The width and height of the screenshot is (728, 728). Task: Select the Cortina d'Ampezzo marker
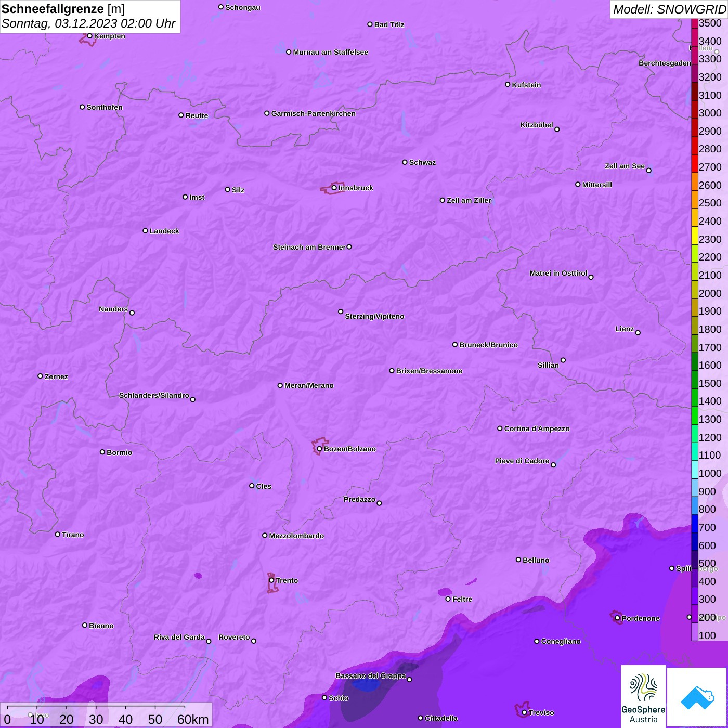pyautogui.click(x=500, y=428)
